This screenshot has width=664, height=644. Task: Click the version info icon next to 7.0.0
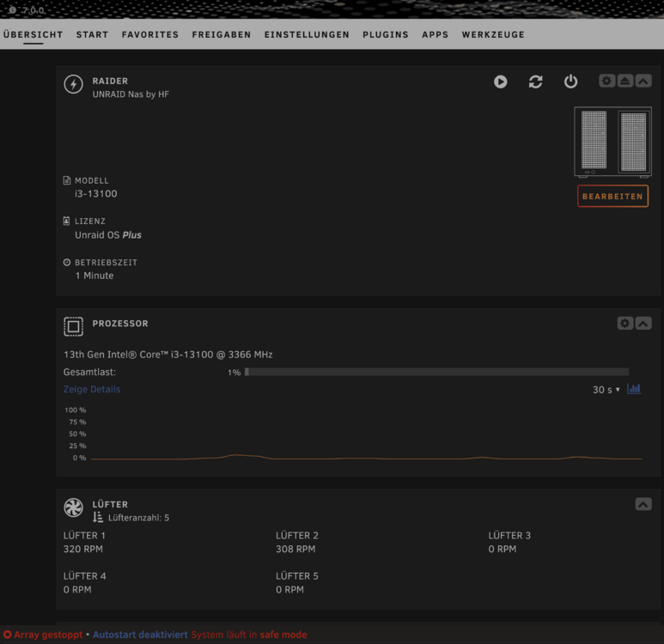[x=12, y=9]
